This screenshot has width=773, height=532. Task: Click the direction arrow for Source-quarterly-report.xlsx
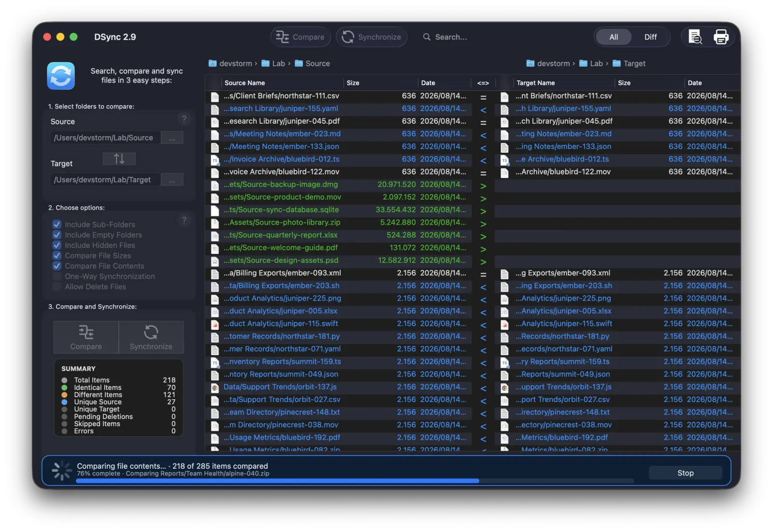click(x=483, y=236)
